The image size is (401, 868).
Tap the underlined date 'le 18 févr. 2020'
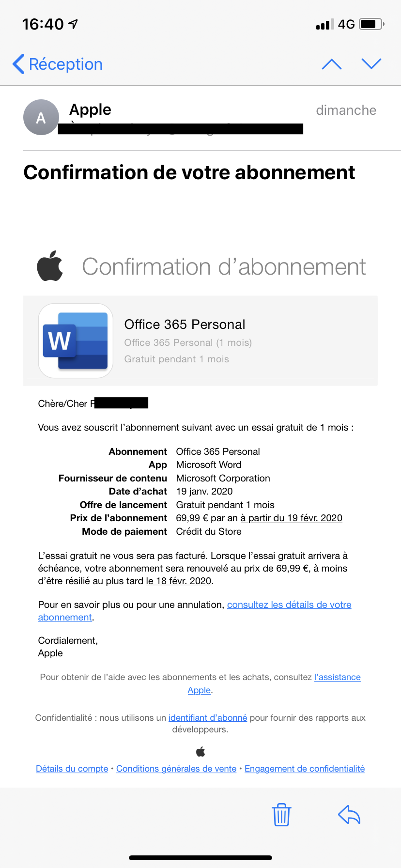179,581
